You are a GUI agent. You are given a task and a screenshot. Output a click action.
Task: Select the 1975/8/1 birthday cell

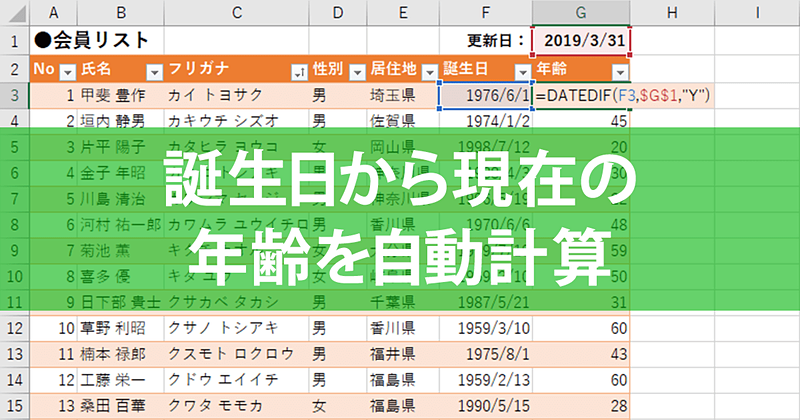click(485, 354)
